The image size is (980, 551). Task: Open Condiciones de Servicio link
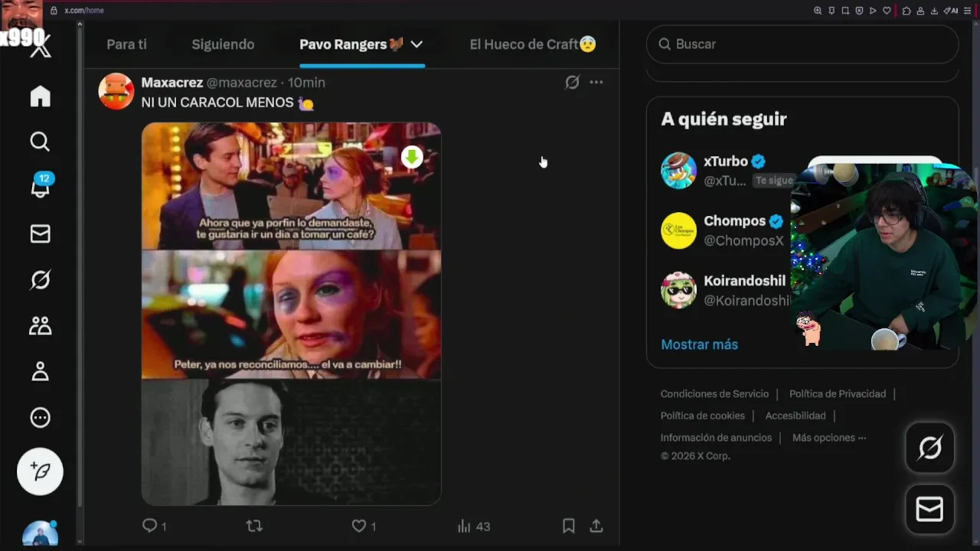[714, 394]
